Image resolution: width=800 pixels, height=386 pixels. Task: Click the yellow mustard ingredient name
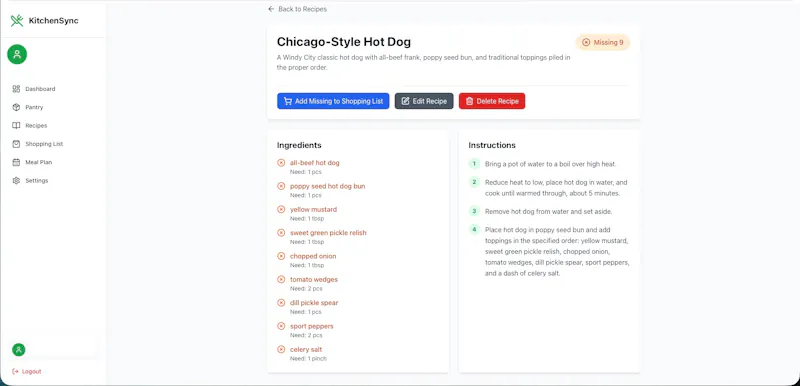[313, 209]
